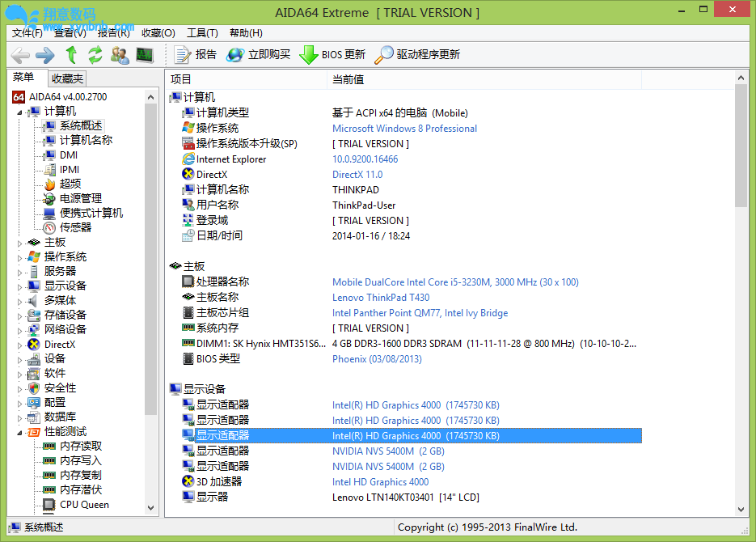The width and height of the screenshot is (756, 542).
Task: Click the green Up arrow icon
Action: pyautogui.click(x=71, y=55)
